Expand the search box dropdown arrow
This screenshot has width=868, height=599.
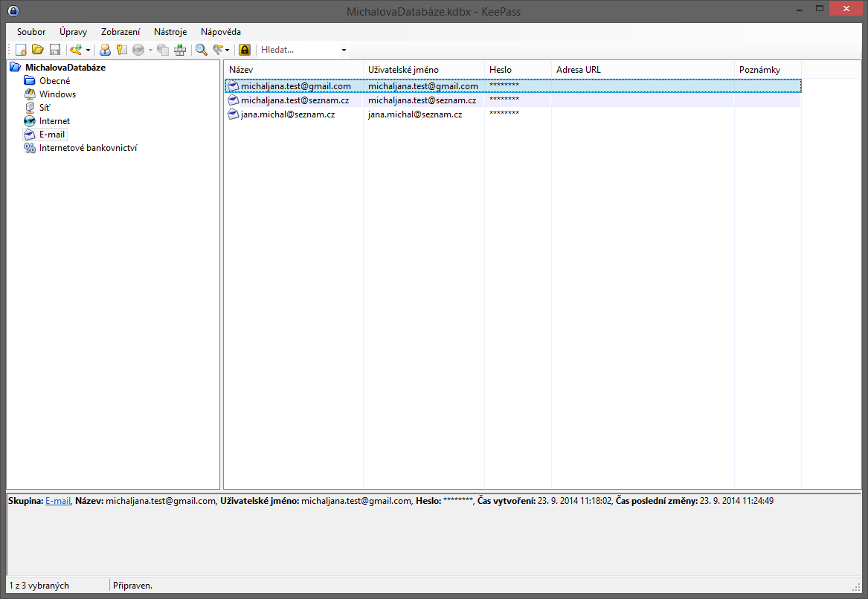pyautogui.click(x=344, y=50)
